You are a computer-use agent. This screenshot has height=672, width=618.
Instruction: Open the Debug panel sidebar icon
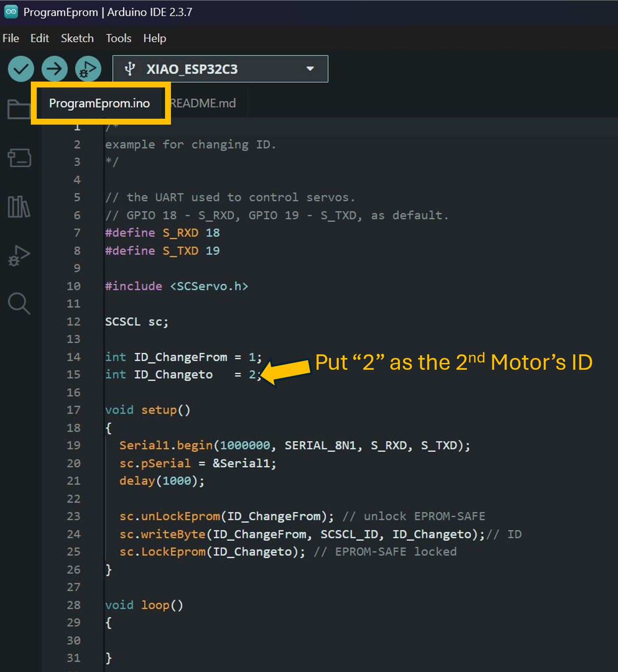tap(19, 256)
